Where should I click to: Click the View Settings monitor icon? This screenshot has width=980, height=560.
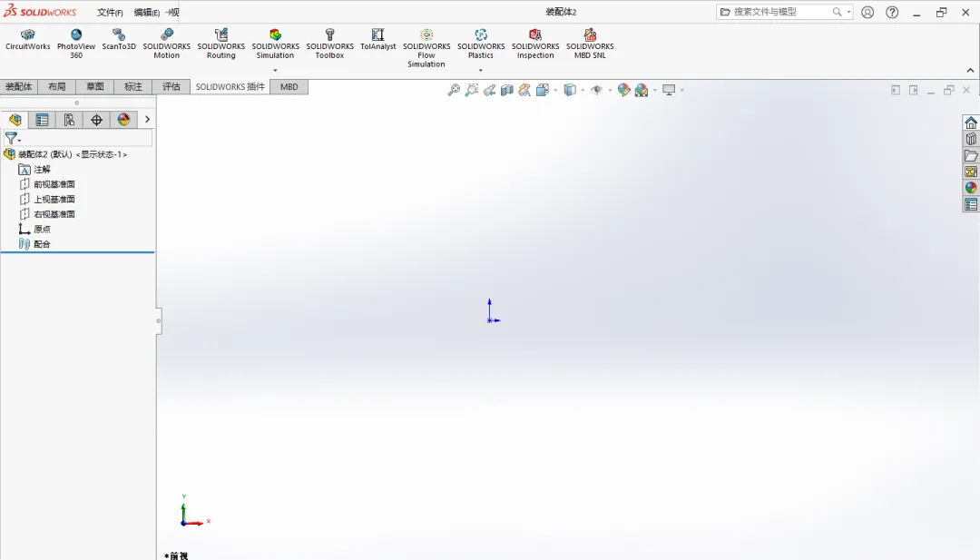pyautogui.click(x=669, y=90)
